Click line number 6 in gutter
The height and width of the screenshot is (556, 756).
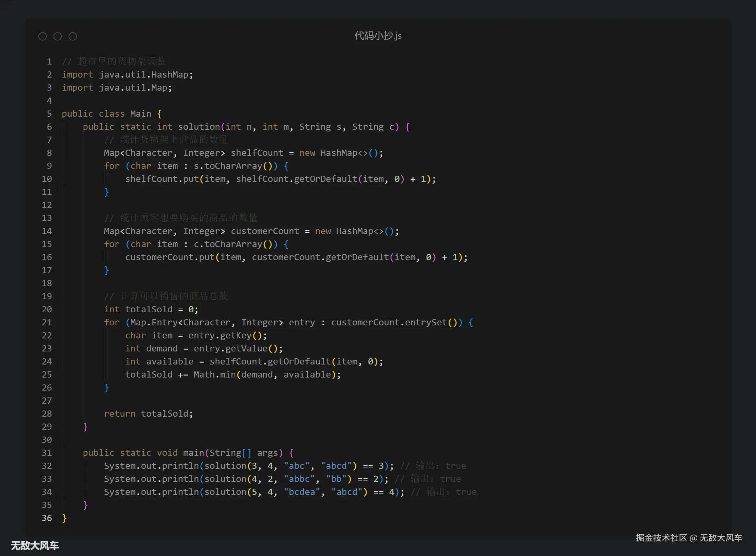[49, 127]
